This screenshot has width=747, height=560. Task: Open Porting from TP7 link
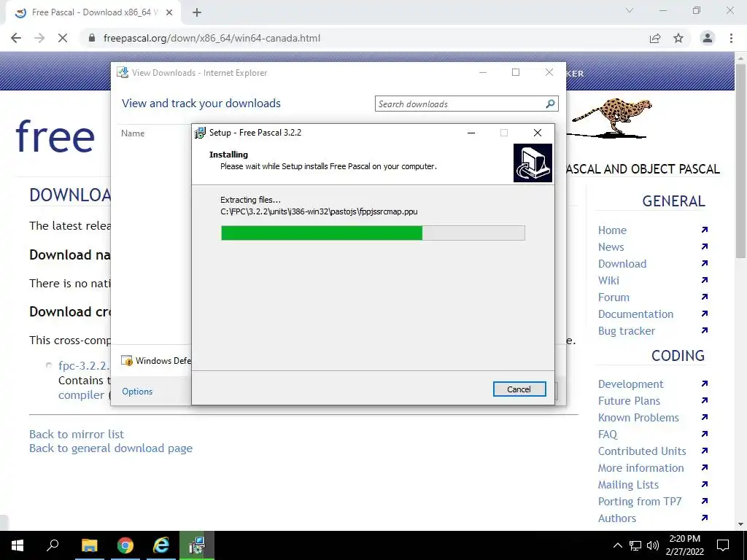[639, 502]
